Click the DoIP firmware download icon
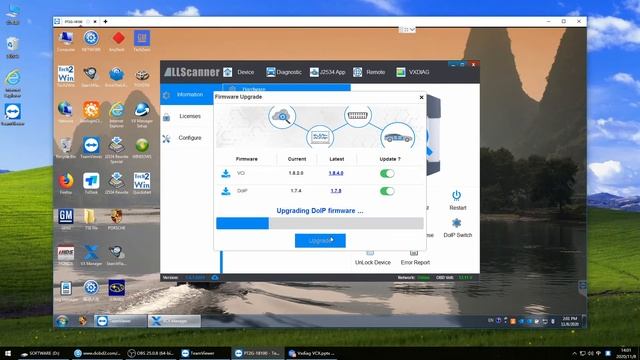The width and height of the screenshot is (640, 360). (225, 191)
